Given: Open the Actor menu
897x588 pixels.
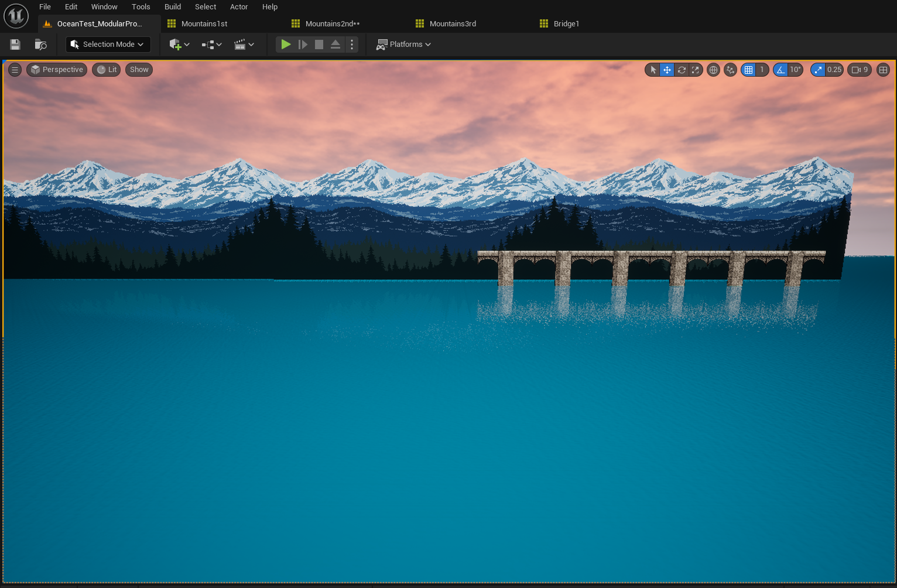Looking at the screenshot, I should click(239, 7).
